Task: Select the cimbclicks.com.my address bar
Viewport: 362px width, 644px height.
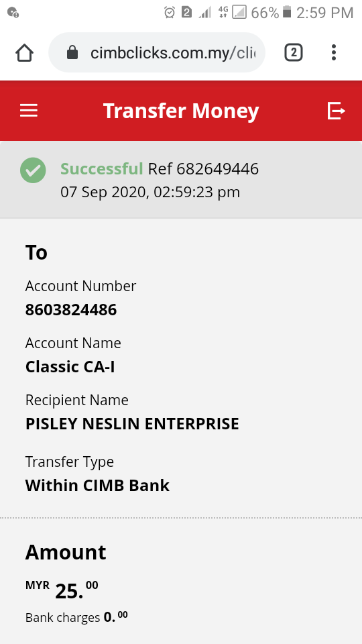Action: click(157, 52)
